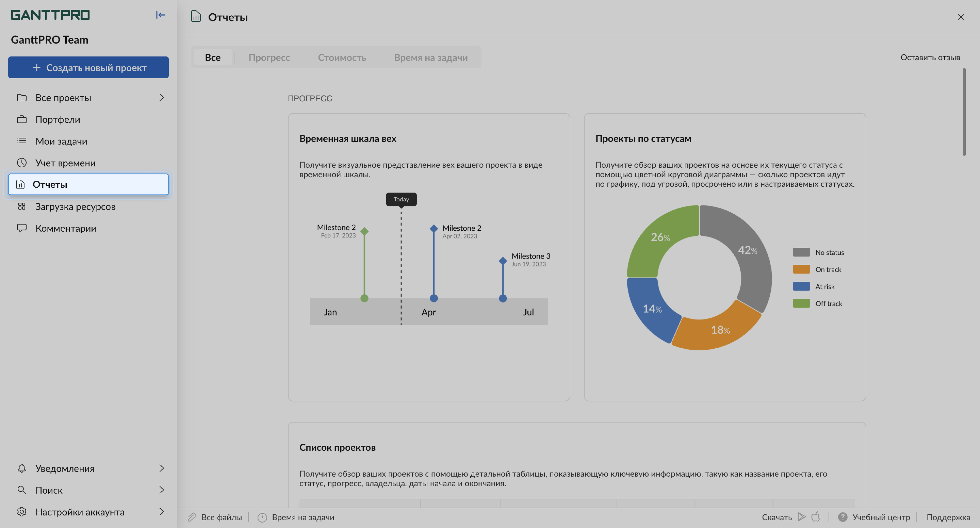The image size is (980, 528).
Task: Open Загрузка ресурсов in the sidebar
Action: 88,207
